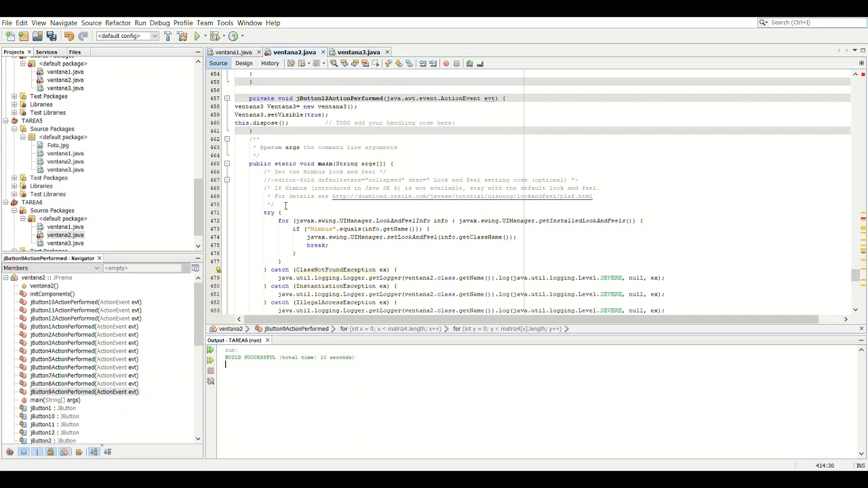This screenshot has width=868, height=488.
Task: Switch to the Services tab
Action: (46, 52)
